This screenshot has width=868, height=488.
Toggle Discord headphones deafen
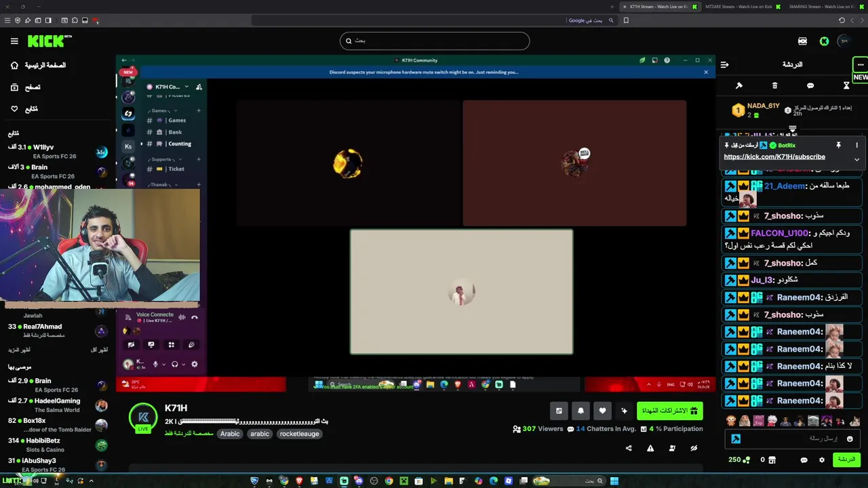click(x=175, y=364)
